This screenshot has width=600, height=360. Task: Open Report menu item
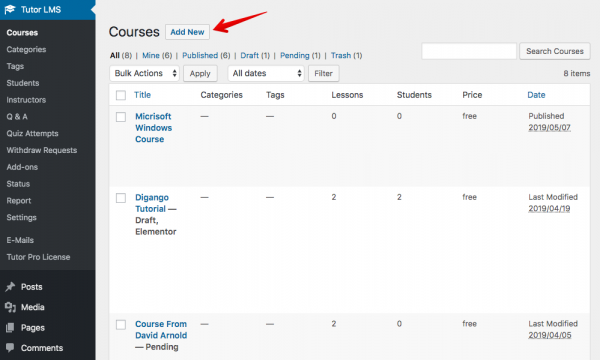pyautogui.click(x=19, y=201)
